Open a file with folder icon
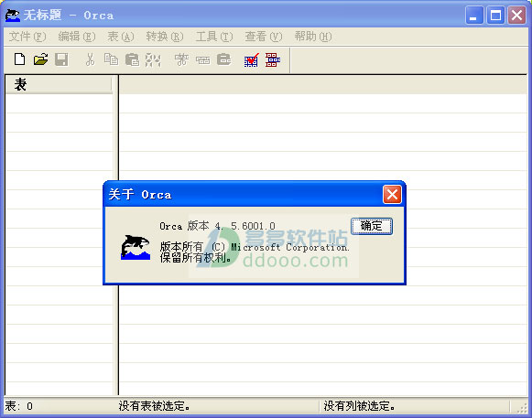 [x=40, y=59]
